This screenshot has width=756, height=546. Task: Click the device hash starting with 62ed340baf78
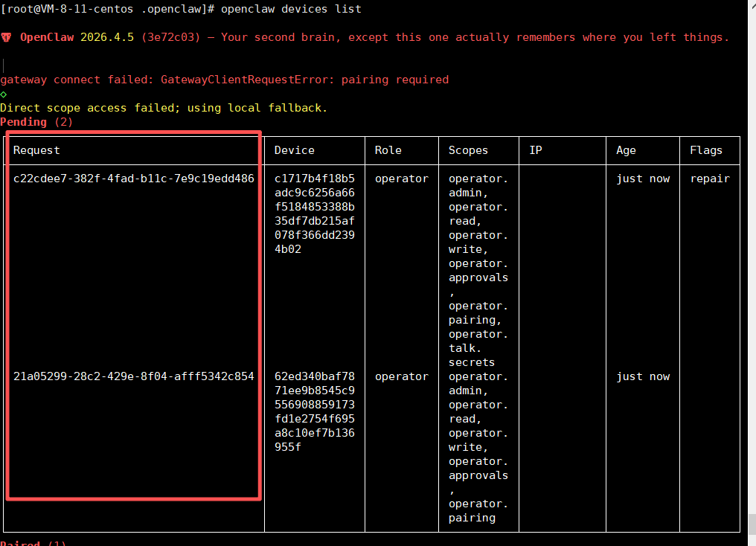[314, 376]
